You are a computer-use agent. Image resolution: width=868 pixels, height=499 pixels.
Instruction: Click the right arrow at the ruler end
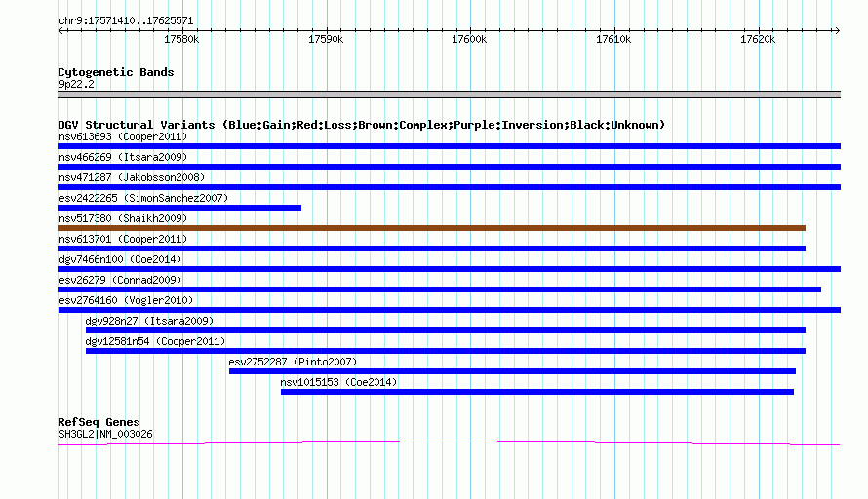(x=837, y=31)
